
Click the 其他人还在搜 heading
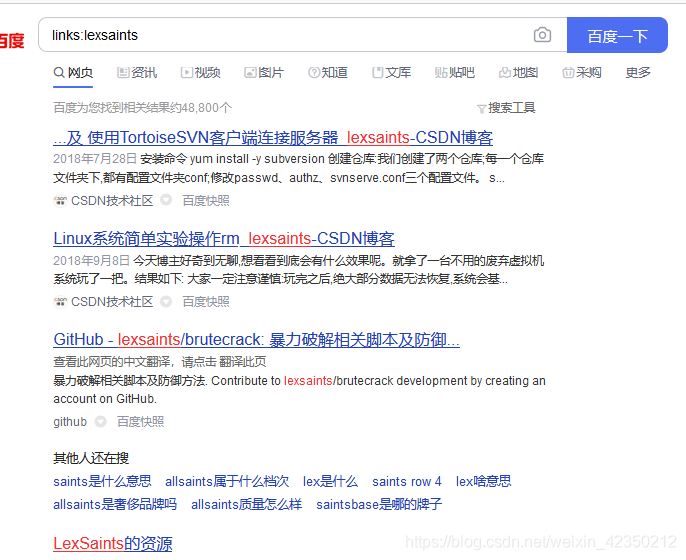click(x=91, y=458)
